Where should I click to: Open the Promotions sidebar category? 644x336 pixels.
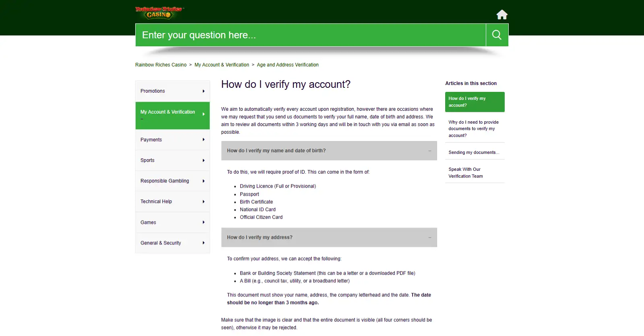coord(173,91)
